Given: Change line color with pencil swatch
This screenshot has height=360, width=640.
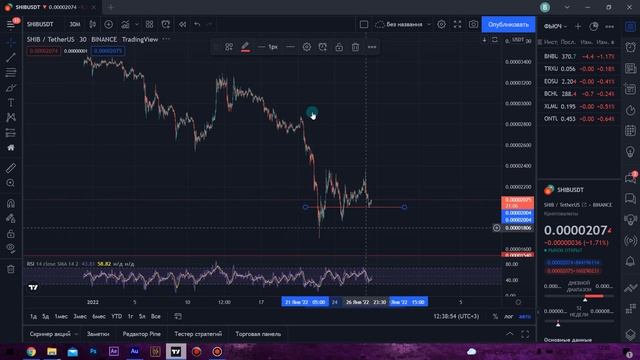Looking at the screenshot, I should pos(245,47).
